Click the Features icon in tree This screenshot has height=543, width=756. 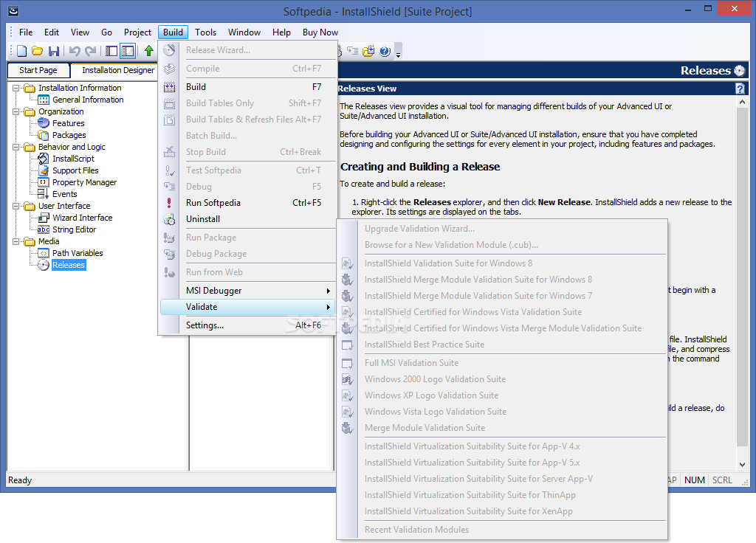point(44,123)
